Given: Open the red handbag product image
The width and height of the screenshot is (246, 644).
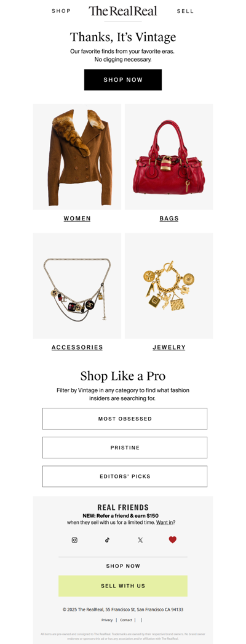Looking at the screenshot, I should point(169,157).
